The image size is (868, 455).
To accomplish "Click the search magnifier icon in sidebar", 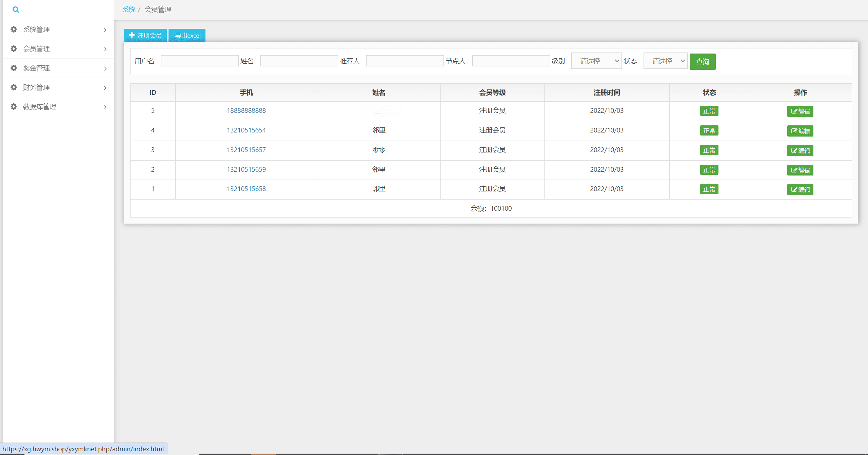I will click(x=16, y=10).
